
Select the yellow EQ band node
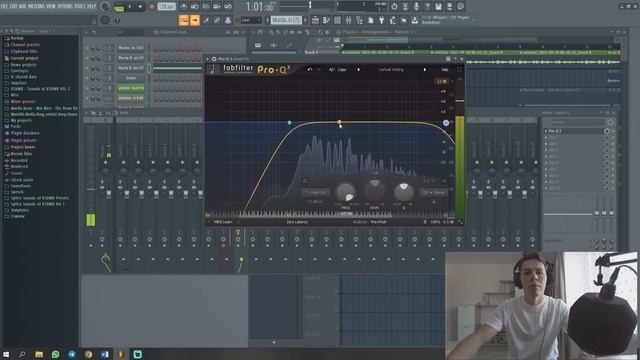[339, 122]
